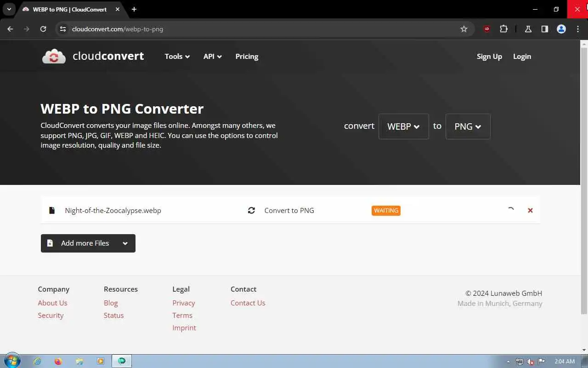Viewport: 588px width, 368px height.
Task: Show hidden system tray icons arrow
Action: click(x=508, y=362)
